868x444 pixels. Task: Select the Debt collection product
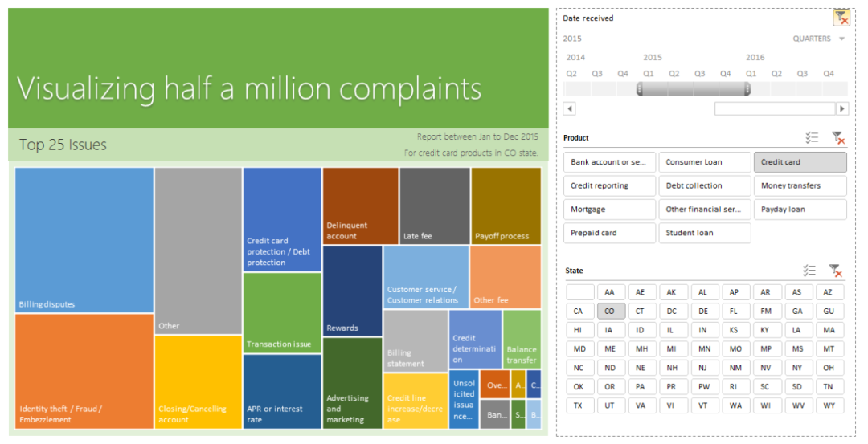tap(704, 186)
